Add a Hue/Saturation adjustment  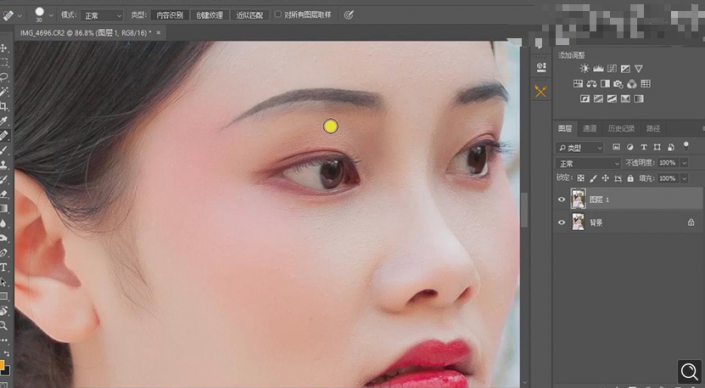[578, 84]
